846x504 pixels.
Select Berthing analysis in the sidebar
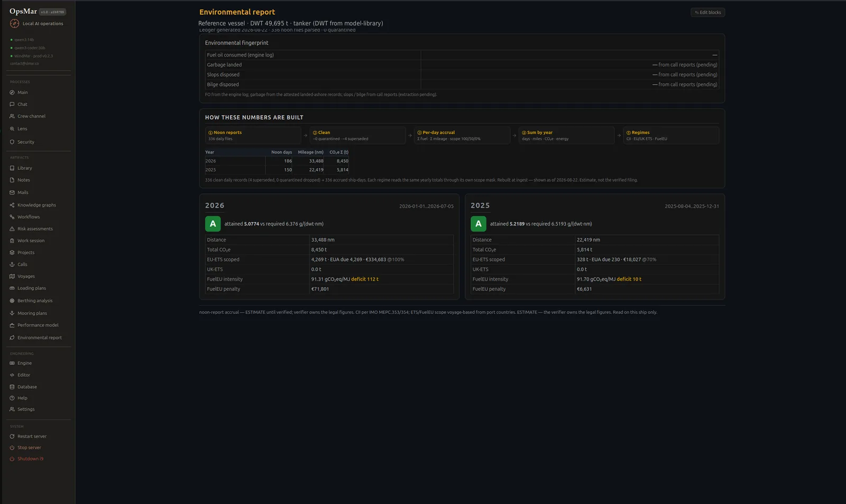pos(35,301)
